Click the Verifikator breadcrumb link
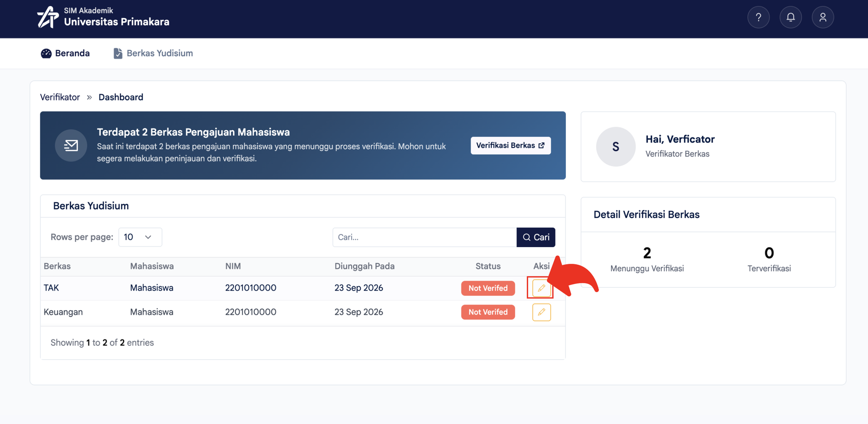 pyautogui.click(x=60, y=97)
